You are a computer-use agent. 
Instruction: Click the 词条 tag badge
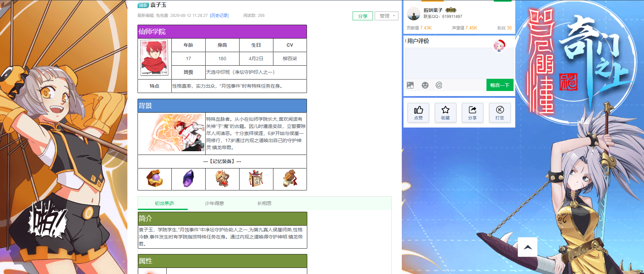click(x=143, y=5)
